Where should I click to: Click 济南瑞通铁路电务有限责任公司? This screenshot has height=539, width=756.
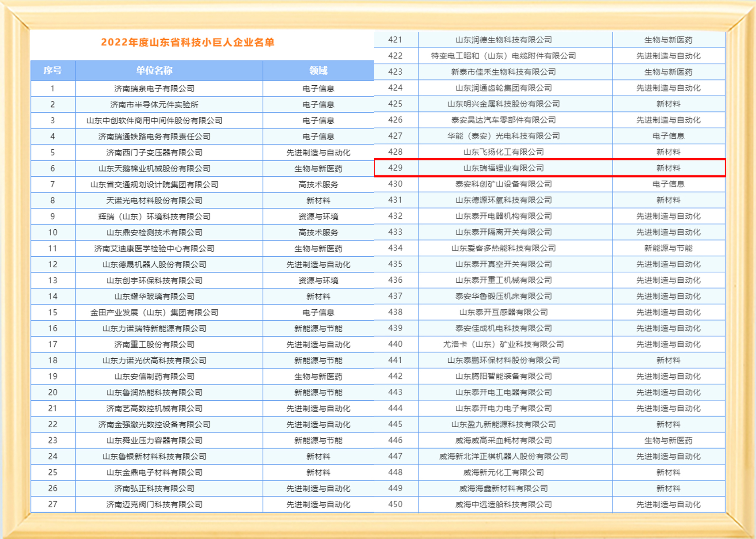[154, 137]
